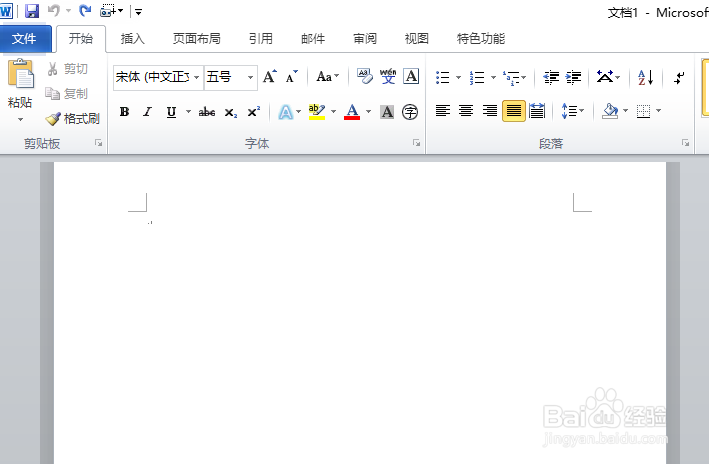Toggle Character Shading icon
This screenshot has width=709, height=464.
click(387, 112)
